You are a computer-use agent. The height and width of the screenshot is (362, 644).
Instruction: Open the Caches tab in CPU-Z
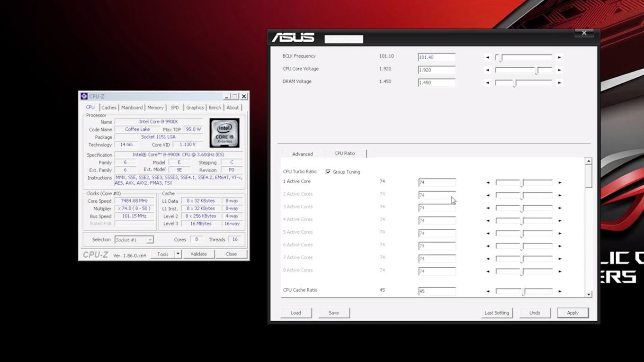[x=109, y=108]
